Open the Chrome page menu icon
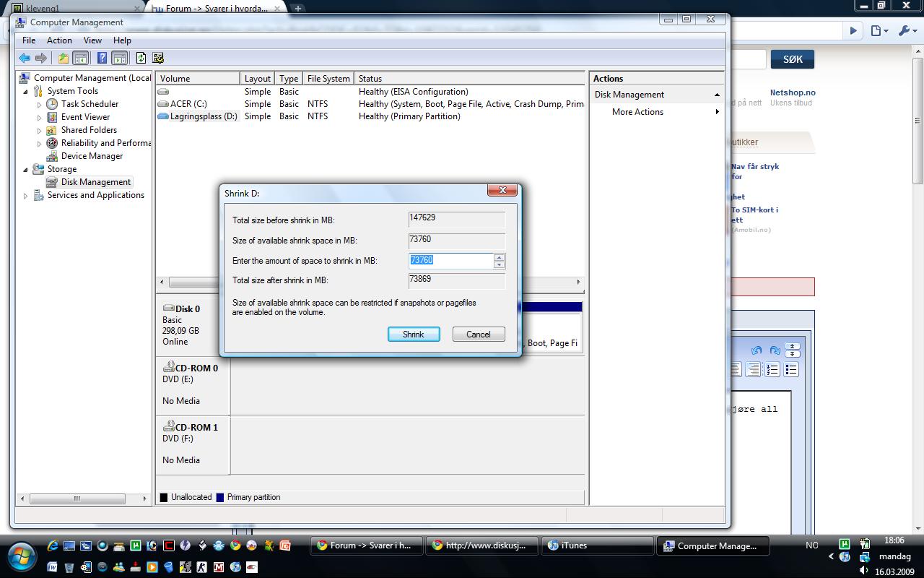The image size is (924, 578). [x=879, y=30]
